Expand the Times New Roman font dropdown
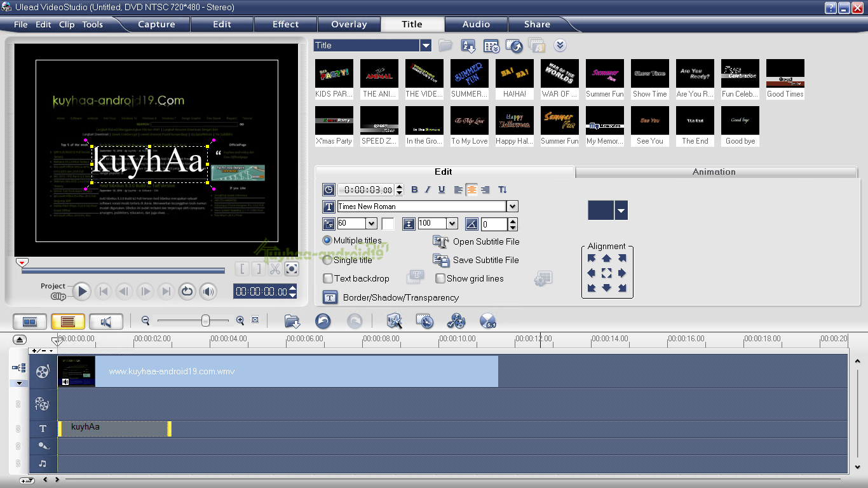This screenshot has height=488, width=868. click(512, 207)
